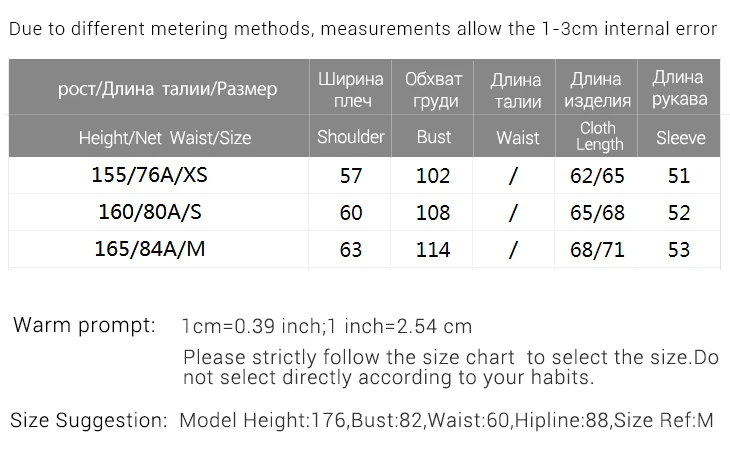Screen dimensions: 730x467
Task: Click the Sleeve column header
Action: pyautogui.click(x=681, y=138)
